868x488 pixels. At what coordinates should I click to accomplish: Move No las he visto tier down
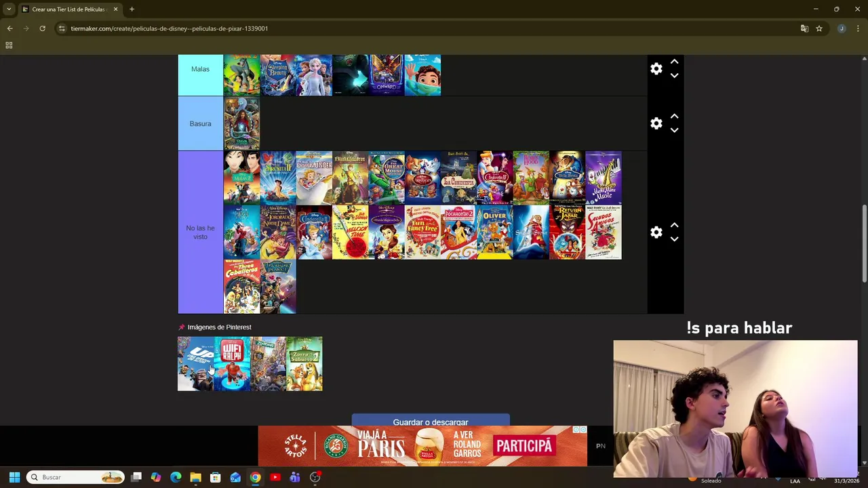(x=674, y=239)
